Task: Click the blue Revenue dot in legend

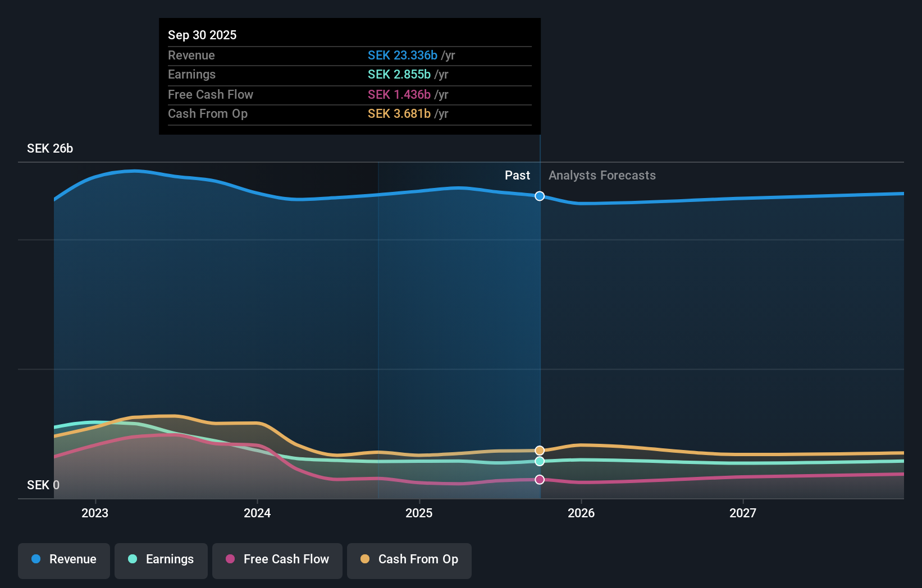Action: click(36, 559)
